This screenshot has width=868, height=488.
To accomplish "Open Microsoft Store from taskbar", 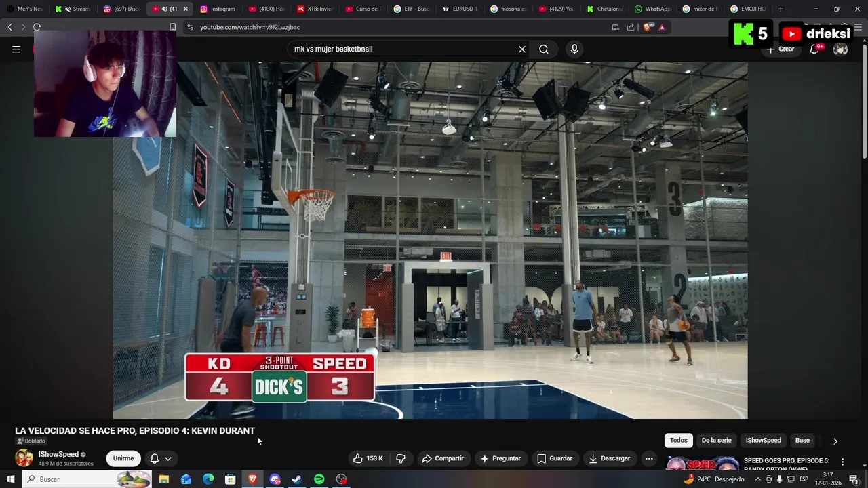I will (231, 479).
